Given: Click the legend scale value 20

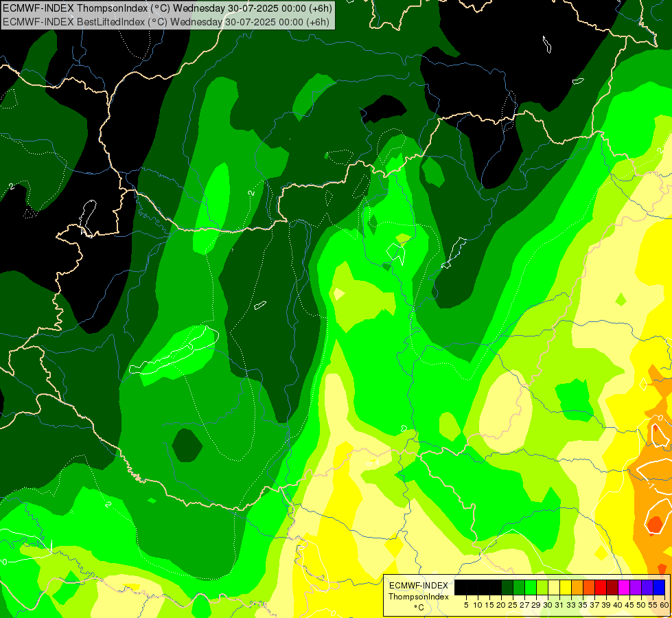Looking at the screenshot, I should click(501, 605).
